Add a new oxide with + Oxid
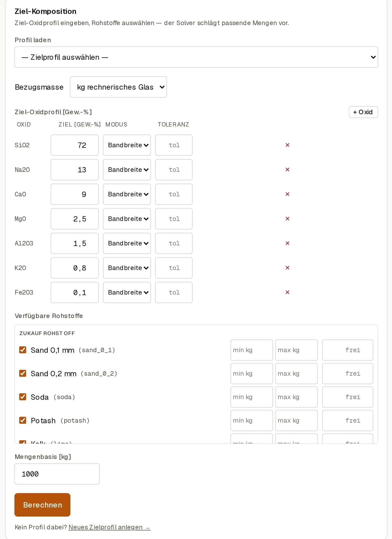The height and width of the screenshot is (539, 392). [x=363, y=112]
